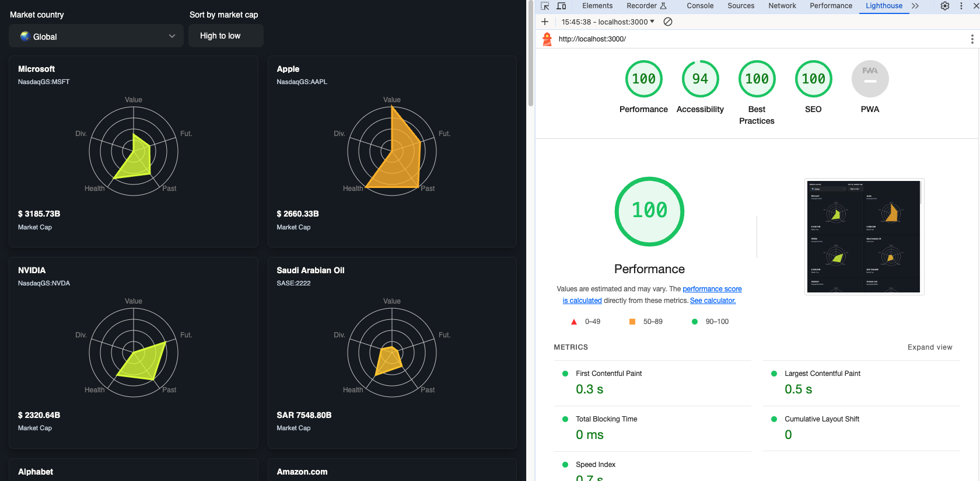Click the Lighthouse logo icon by URL
The image size is (980, 481).
coord(547,39)
